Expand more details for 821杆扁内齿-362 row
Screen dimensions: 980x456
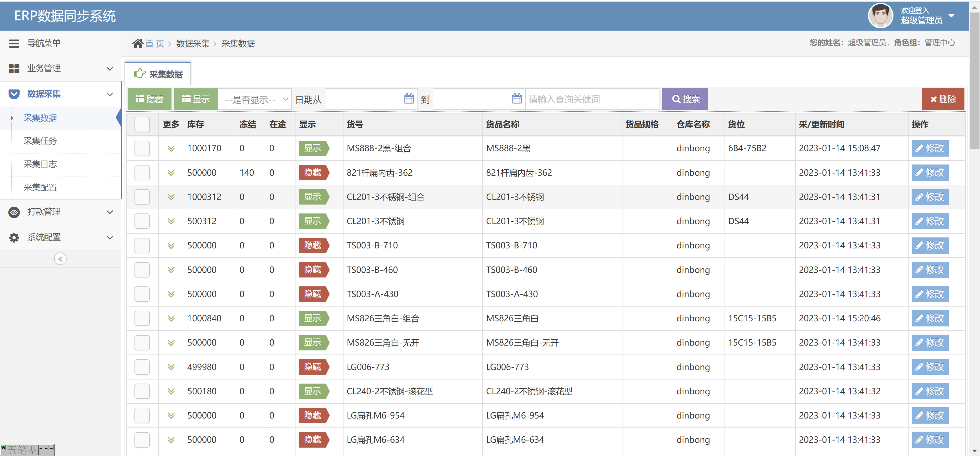click(171, 173)
